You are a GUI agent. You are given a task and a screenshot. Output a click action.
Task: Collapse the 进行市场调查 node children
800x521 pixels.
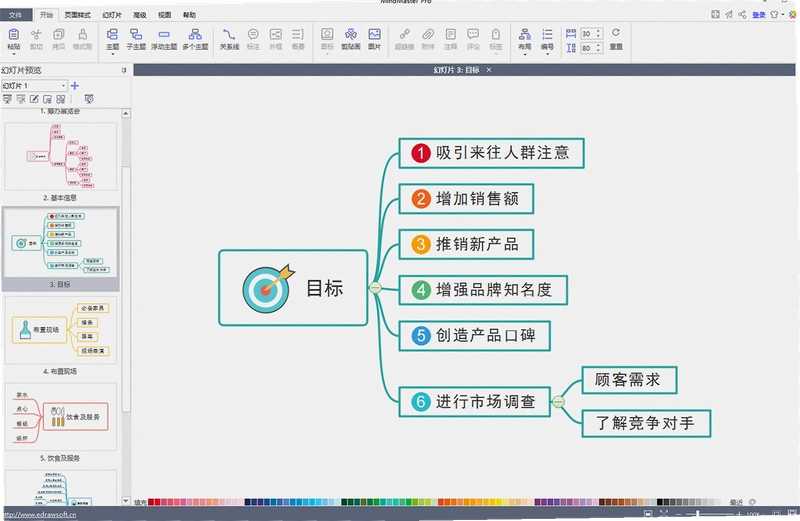click(x=558, y=402)
